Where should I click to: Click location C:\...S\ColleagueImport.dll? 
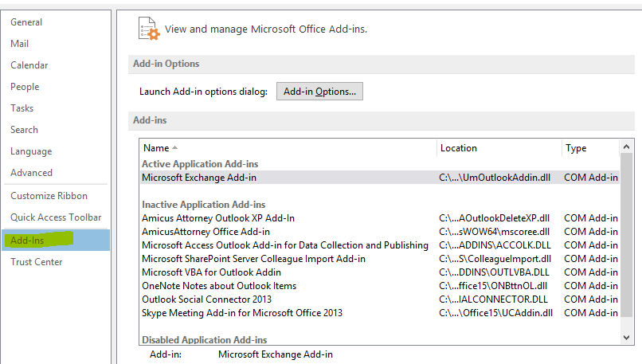(x=495, y=259)
